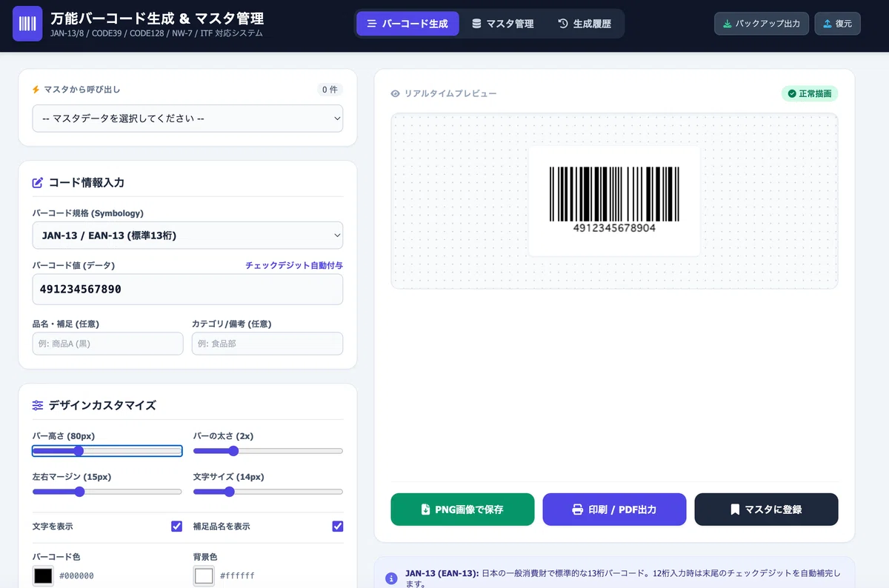Viewport: 889px width, 588px height.
Task: Click the sliders icon beside デザインカスタマイズ
Action: (38, 405)
